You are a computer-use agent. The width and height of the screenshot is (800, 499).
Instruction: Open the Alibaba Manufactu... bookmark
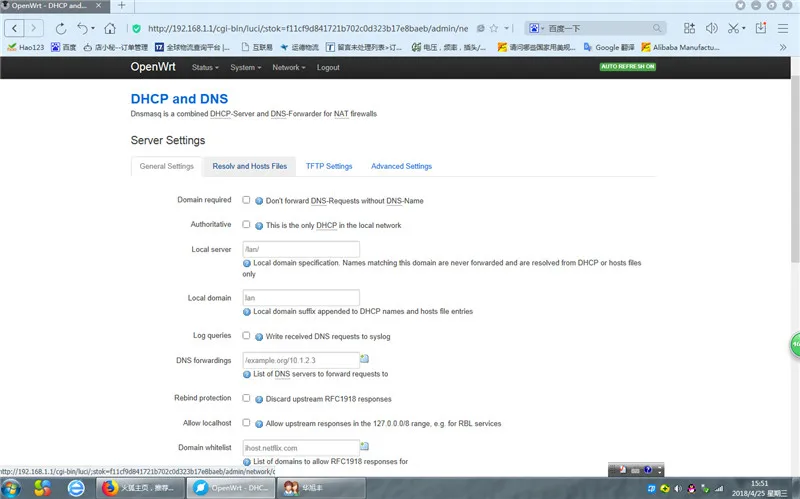point(680,47)
